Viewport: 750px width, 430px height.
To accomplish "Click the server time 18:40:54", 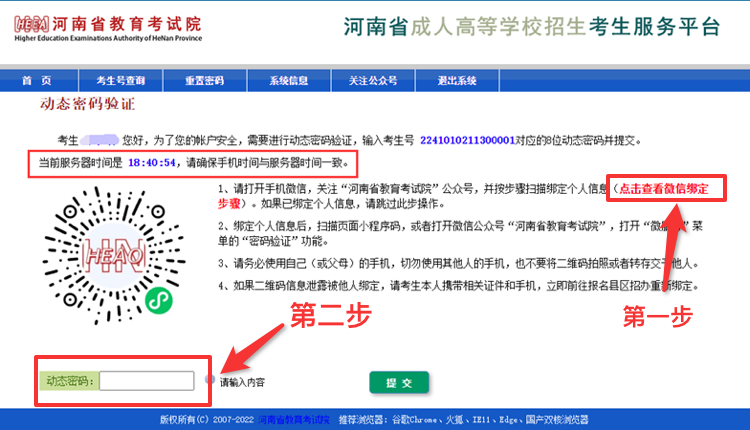I will click(x=152, y=163).
